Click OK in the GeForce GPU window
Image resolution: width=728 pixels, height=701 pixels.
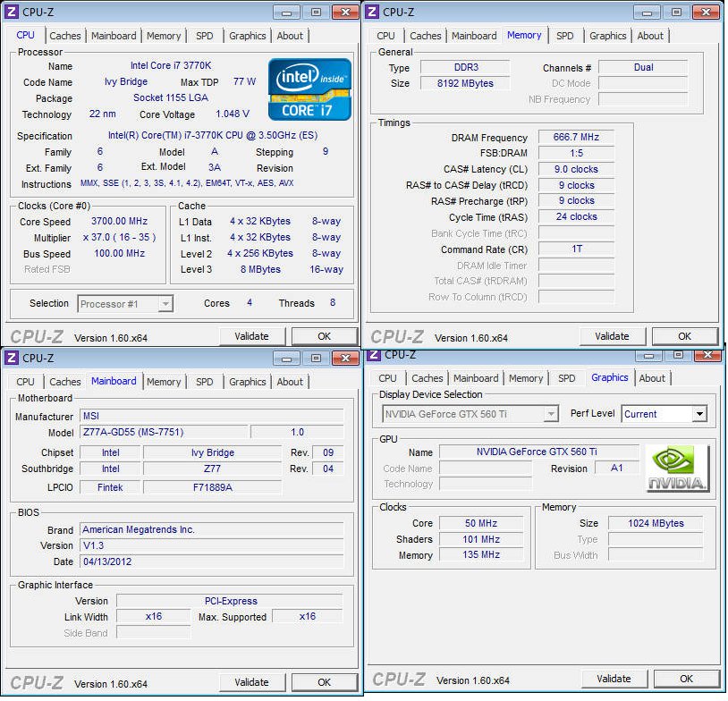(686, 679)
